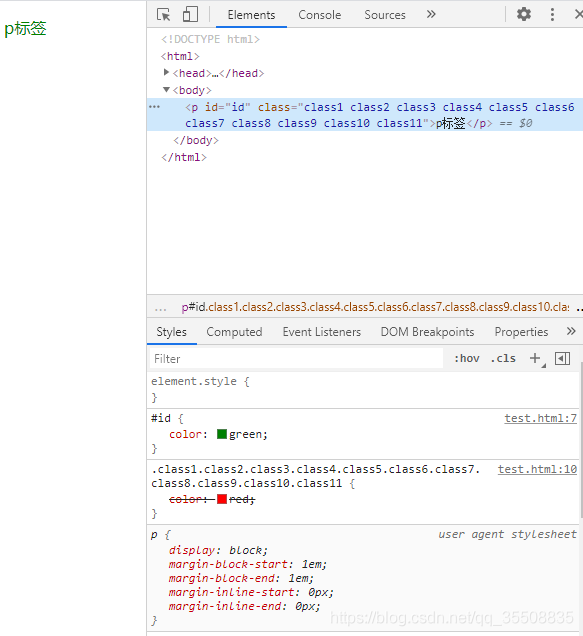The image size is (583, 636).
Task: Open DevTools settings gear
Action: 524,14
